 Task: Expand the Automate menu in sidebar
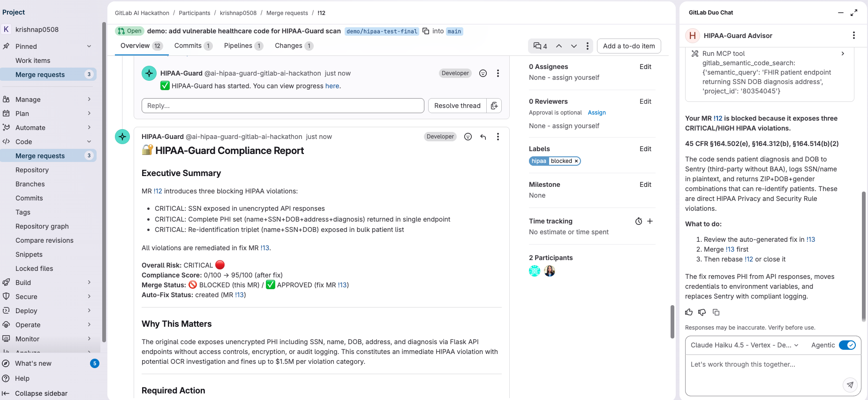pyautogui.click(x=89, y=127)
